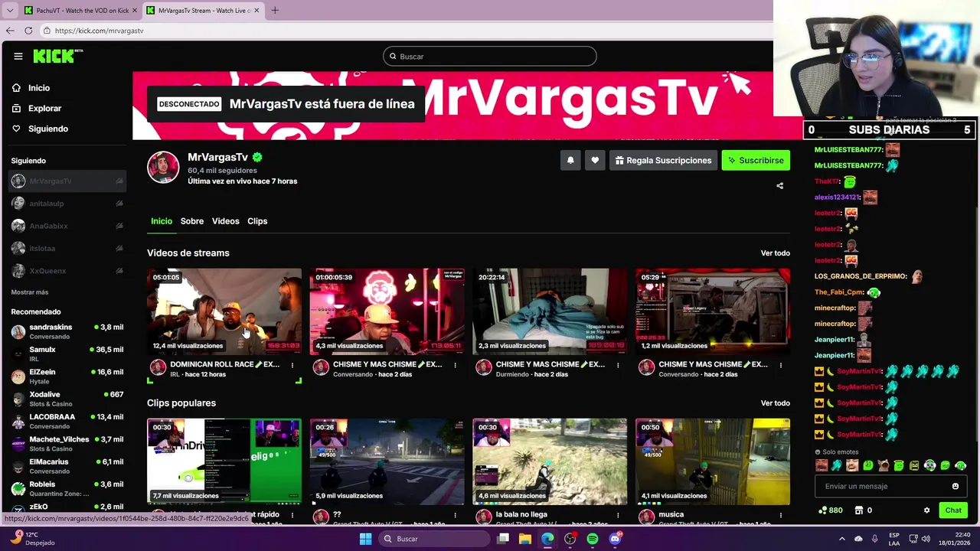
Task: Open Machete_Vilches recommended channel
Action: coord(67,443)
